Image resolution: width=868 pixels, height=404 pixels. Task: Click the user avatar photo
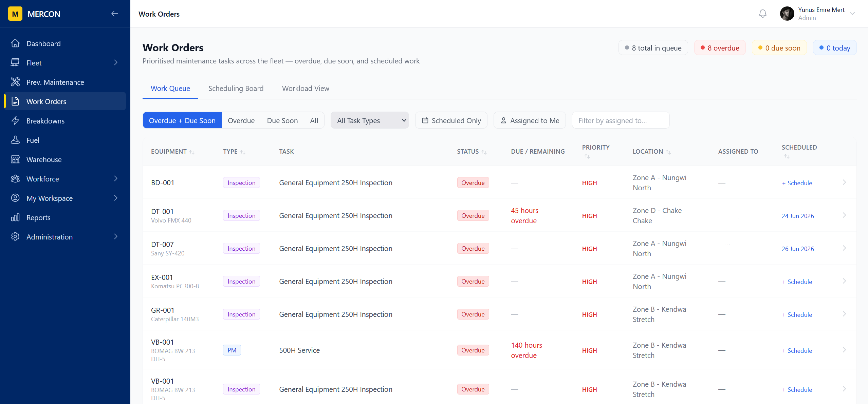(787, 14)
